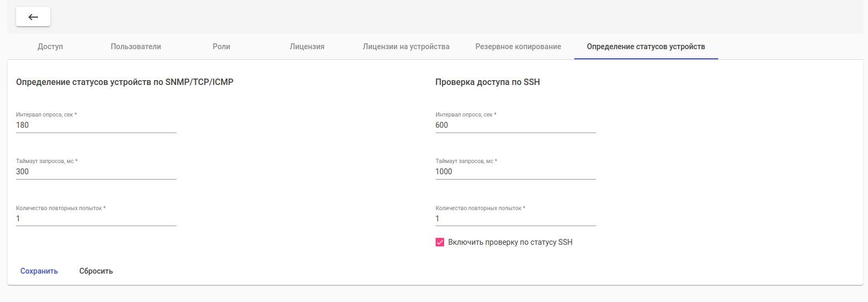The width and height of the screenshot is (868, 302).
Task: Open the Лицензии на устройства tab
Action: [406, 47]
